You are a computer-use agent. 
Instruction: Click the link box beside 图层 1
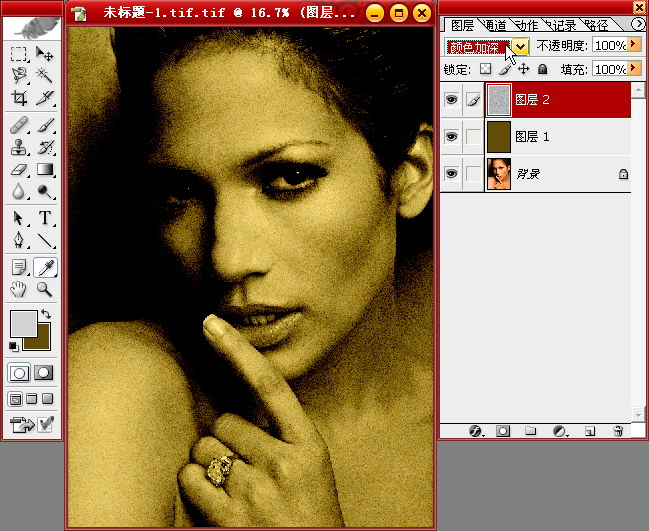tap(473, 136)
